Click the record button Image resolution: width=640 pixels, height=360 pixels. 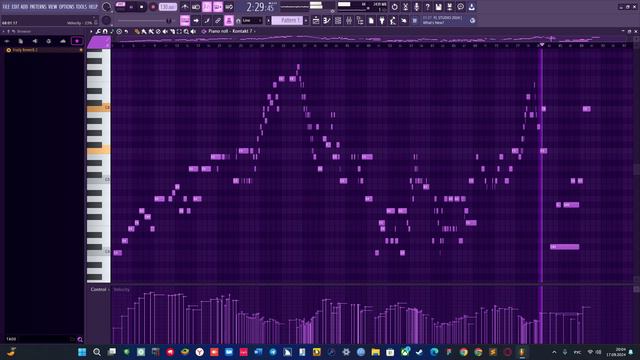point(153,7)
